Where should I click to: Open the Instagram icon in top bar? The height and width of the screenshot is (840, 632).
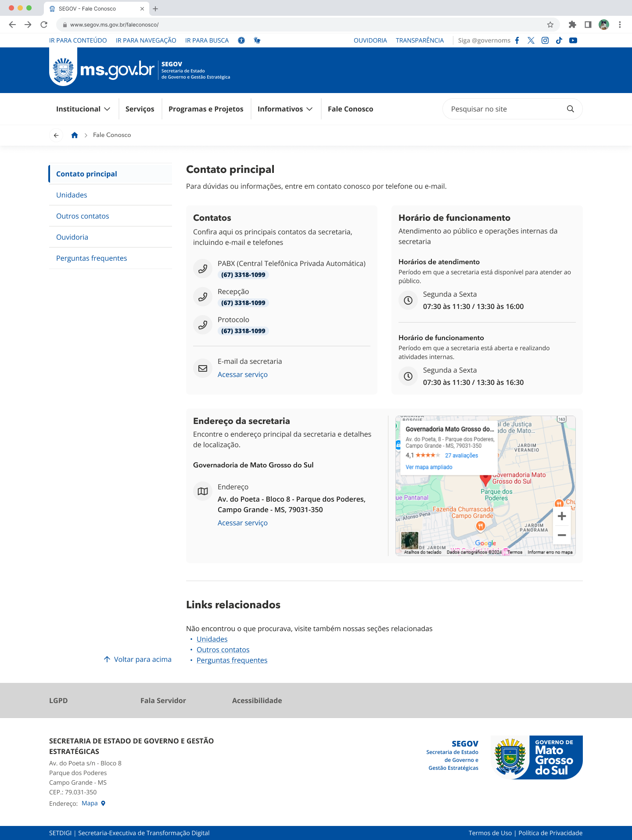(x=545, y=40)
